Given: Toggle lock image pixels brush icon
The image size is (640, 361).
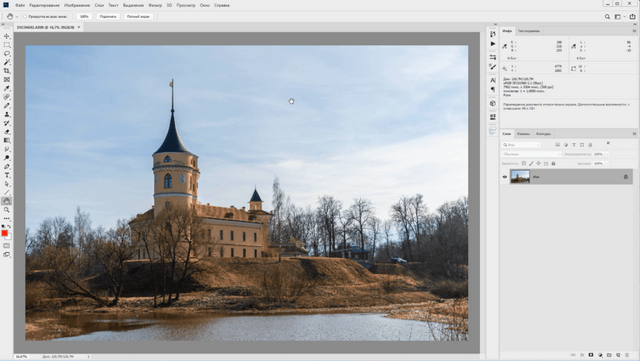Looking at the screenshot, I should click(531, 163).
